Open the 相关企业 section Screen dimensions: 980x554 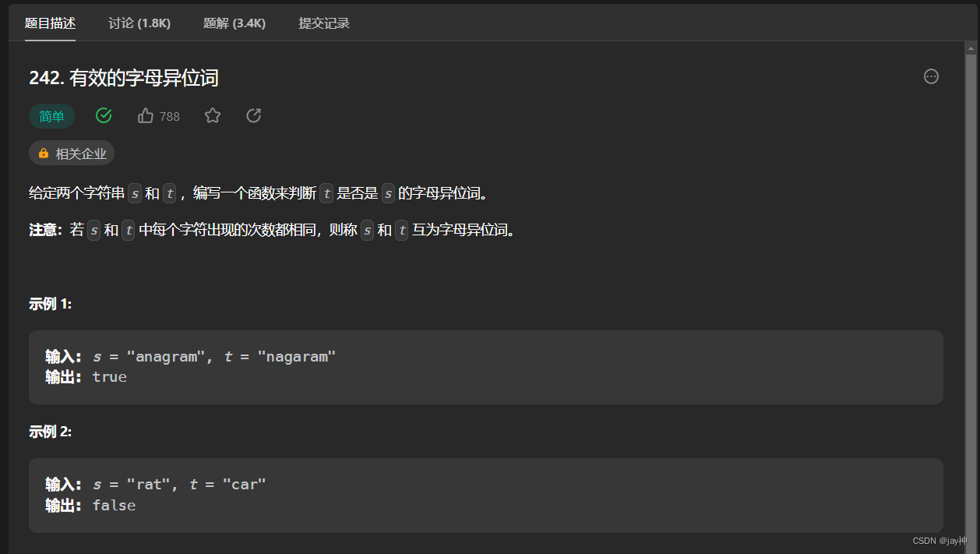tap(71, 153)
